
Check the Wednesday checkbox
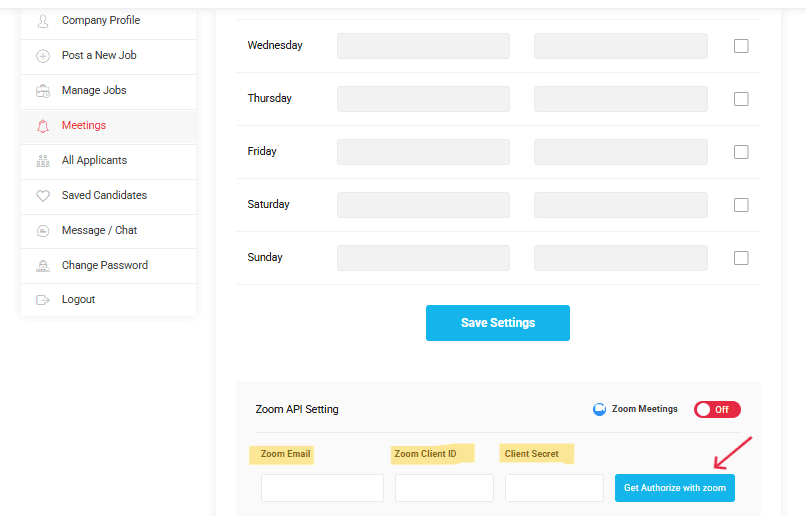[x=741, y=46]
